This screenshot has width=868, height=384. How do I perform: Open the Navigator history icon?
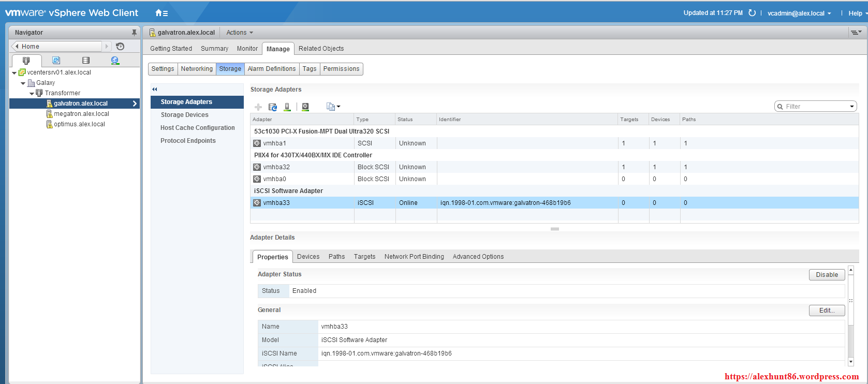coord(120,46)
